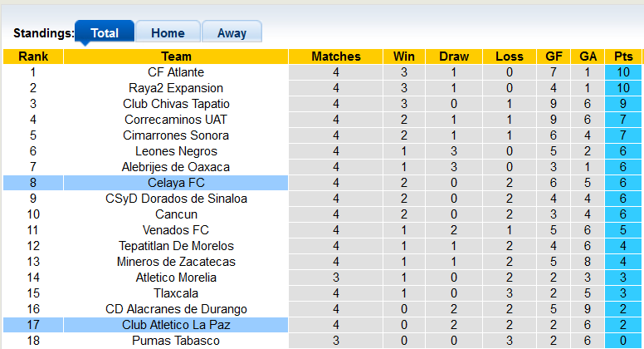644x349 pixels.
Task: Open CSyD Dorados de Sinaloa link
Action: (176, 199)
